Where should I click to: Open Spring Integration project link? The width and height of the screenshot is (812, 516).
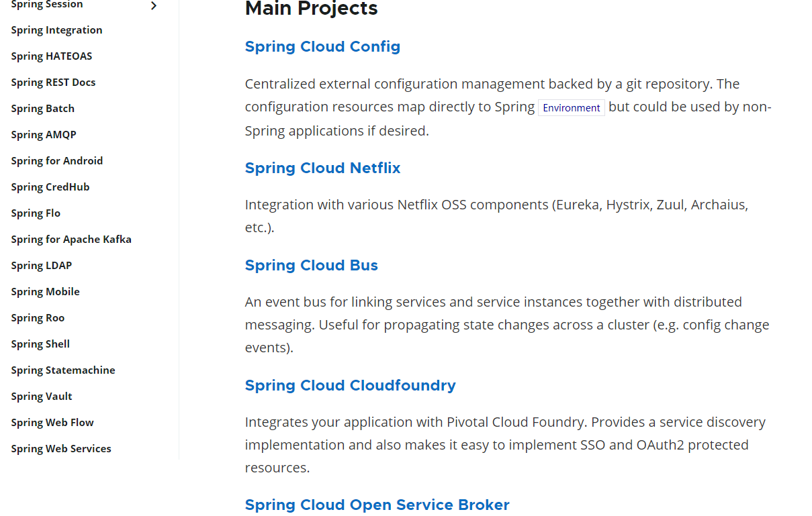[57, 30]
